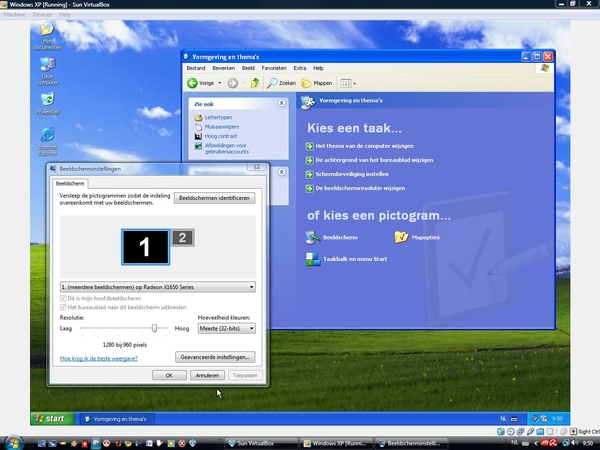600x450 pixels.
Task: Select monitor 2 in display layout
Action: tap(183, 238)
